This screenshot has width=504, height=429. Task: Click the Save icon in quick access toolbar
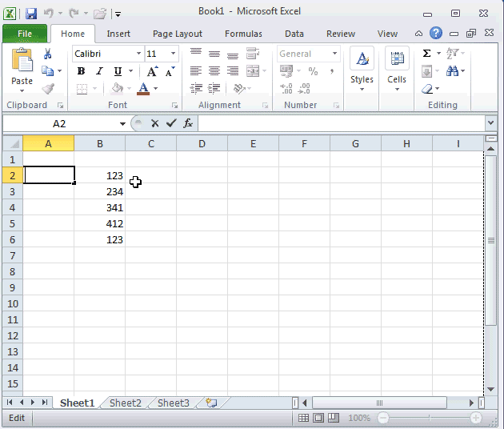tap(31, 14)
